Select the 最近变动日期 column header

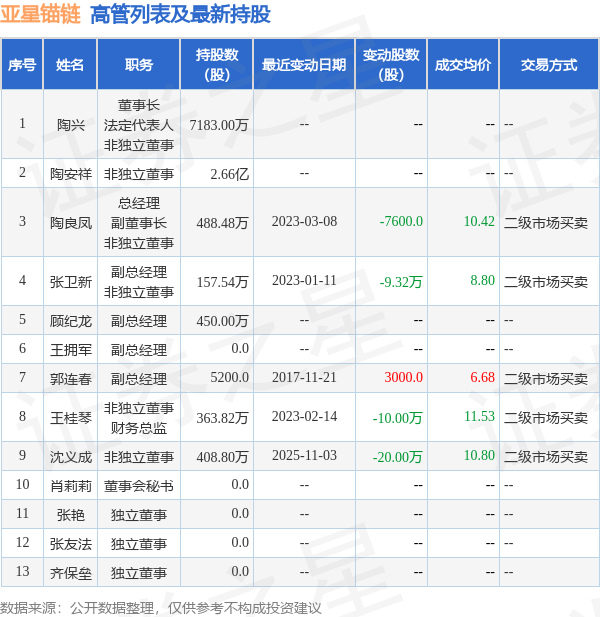pyautogui.click(x=304, y=65)
